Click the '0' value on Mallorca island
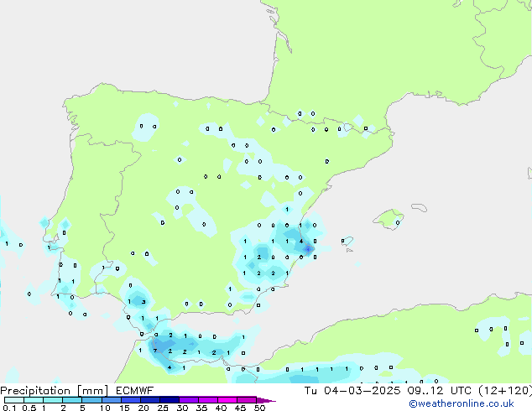This screenshot has height=411, width=532. tap(398, 222)
